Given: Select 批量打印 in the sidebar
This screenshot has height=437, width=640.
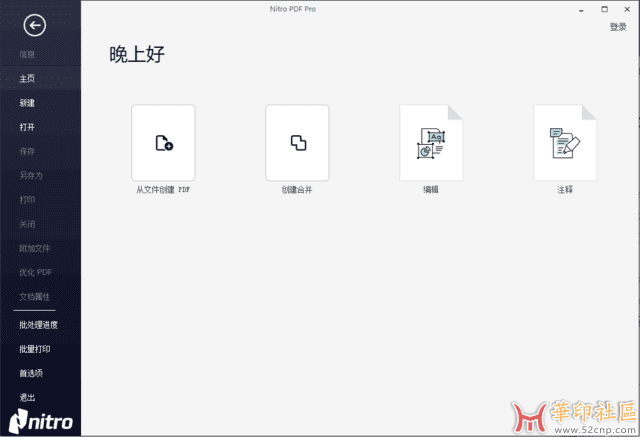Looking at the screenshot, I should click(34, 349).
